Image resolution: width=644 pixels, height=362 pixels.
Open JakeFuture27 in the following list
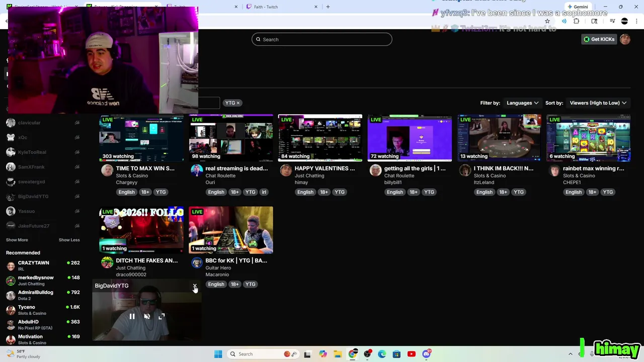(43, 226)
